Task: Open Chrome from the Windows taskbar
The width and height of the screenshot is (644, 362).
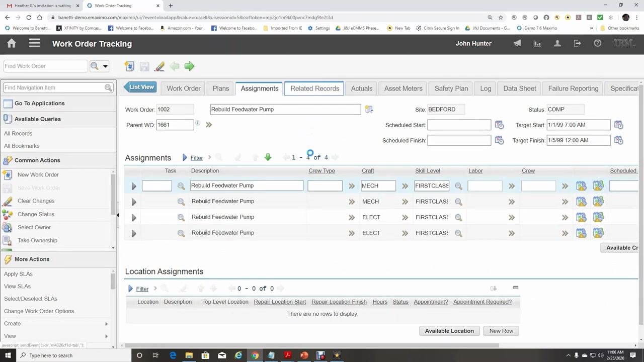Action: tap(255, 355)
